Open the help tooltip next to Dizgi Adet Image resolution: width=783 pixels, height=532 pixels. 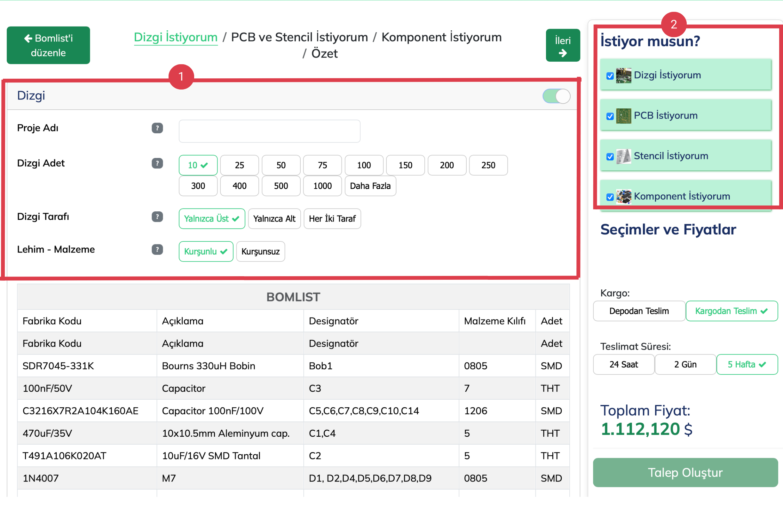point(157,163)
